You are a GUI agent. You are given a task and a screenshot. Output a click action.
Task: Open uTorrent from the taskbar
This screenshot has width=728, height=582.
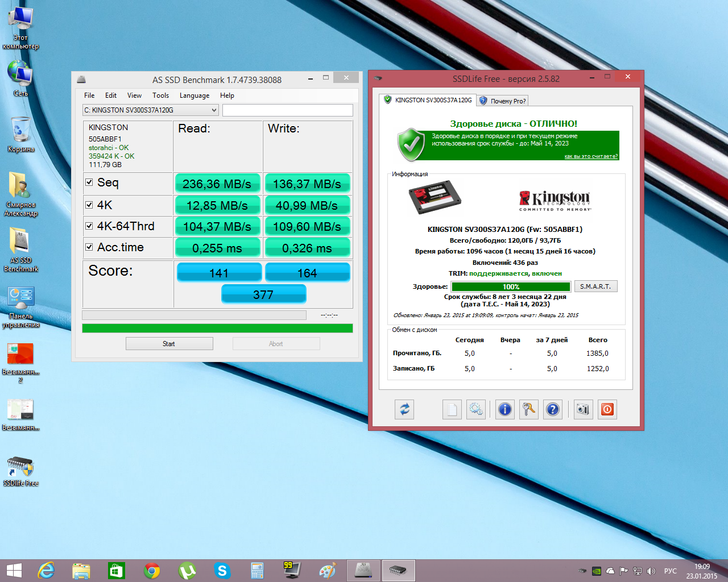(x=187, y=570)
